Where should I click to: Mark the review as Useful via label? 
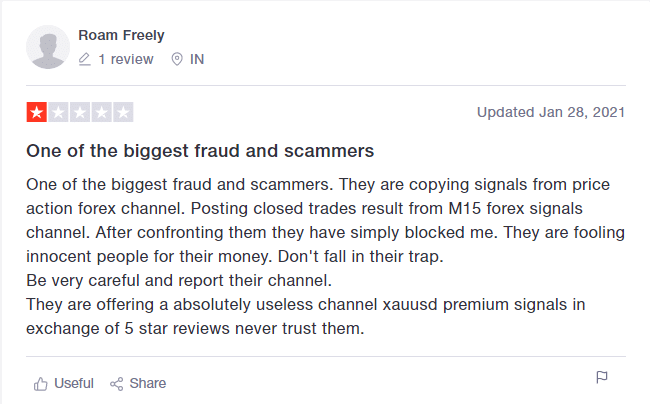[74, 383]
